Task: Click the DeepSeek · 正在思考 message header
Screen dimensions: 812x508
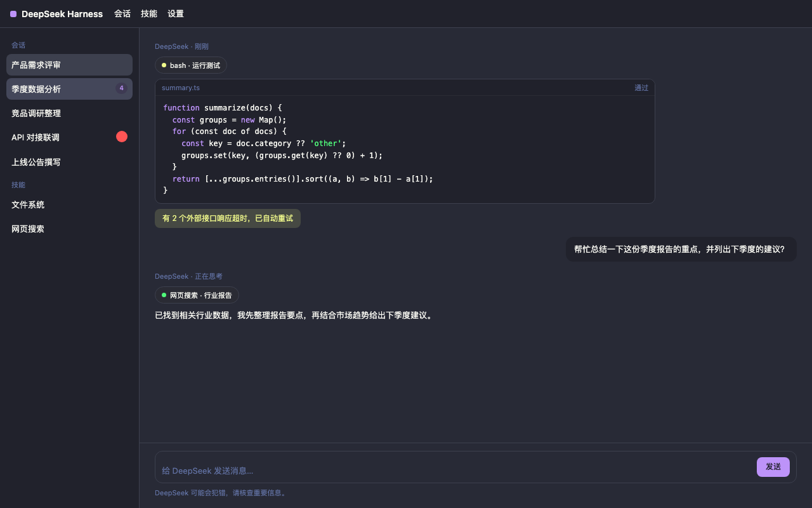Action: [188, 276]
